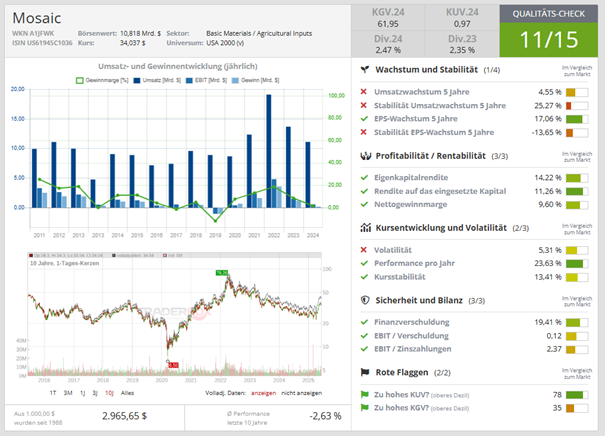Screen dimensions: 605x436
Task: Click the black flag icon beside Rote Flaggen
Action: (x=365, y=372)
